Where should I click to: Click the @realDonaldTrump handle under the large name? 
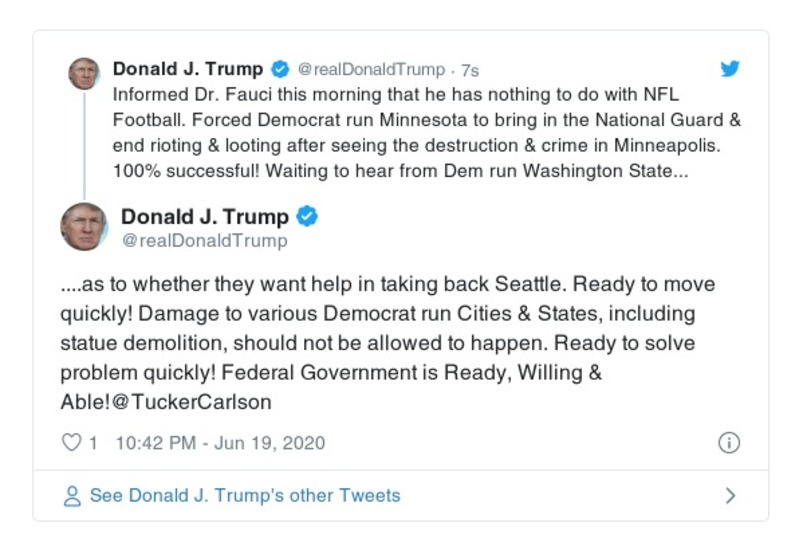click(x=203, y=241)
